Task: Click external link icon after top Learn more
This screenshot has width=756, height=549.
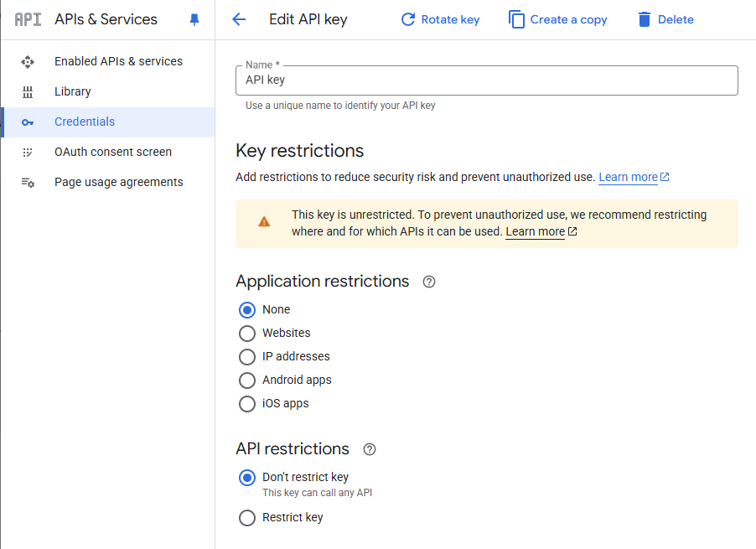Action: (x=665, y=177)
